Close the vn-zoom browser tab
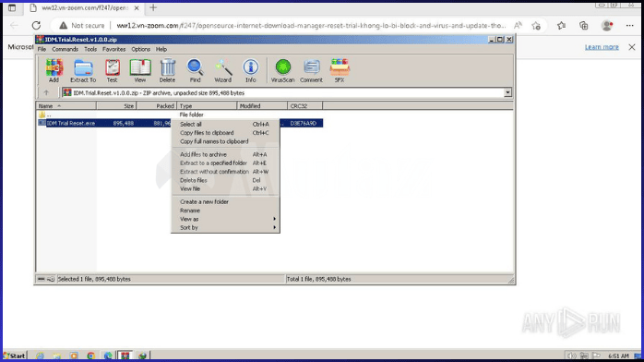The height and width of the screenshot is (362, 644). pyautogui.click(x=137, y=7)
